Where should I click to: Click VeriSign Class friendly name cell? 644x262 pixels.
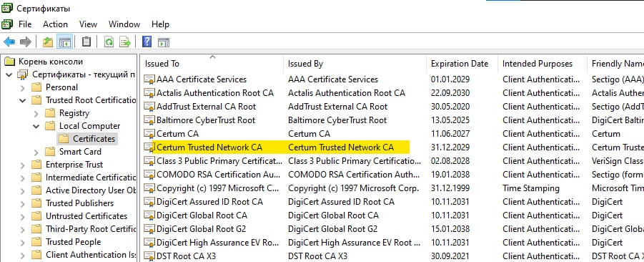[618, 161]
